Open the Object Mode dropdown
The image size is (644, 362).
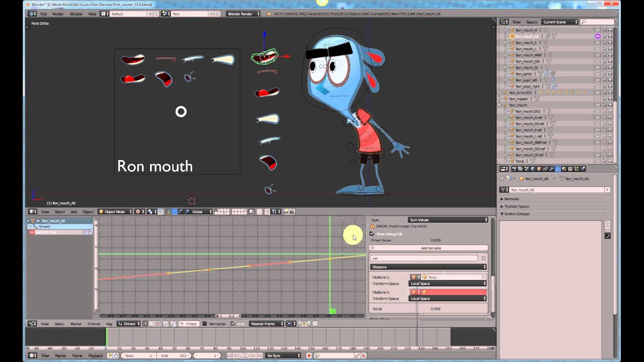(115, 212)
